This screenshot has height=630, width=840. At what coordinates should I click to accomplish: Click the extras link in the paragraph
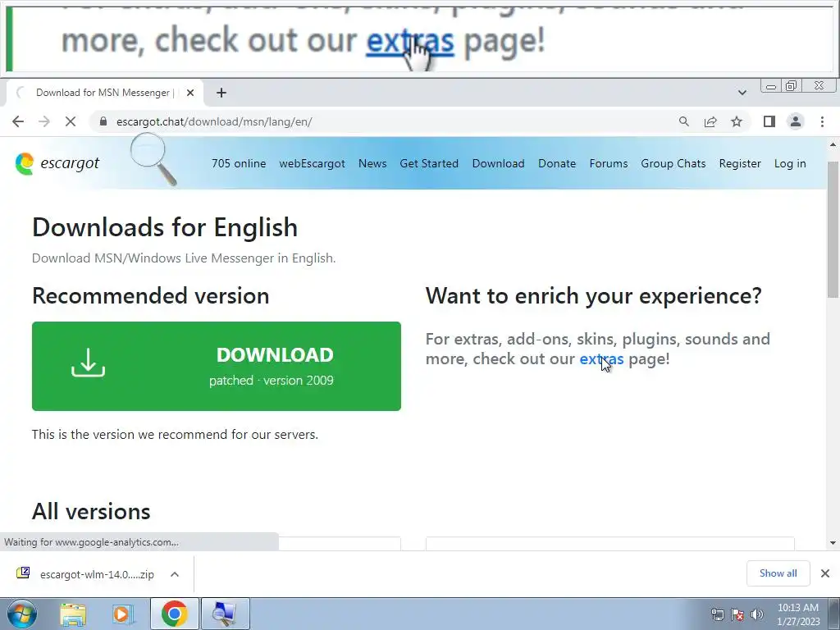coord(601,358)
